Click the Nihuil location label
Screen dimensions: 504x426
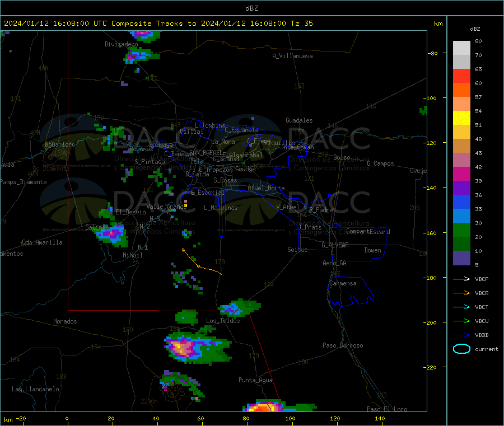(133, 255)
